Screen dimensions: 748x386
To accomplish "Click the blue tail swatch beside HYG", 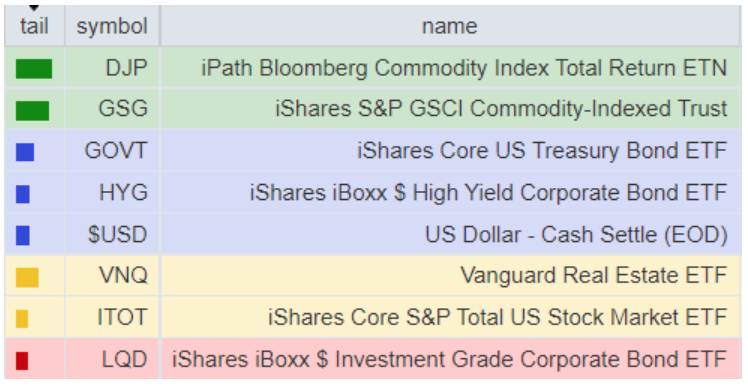I will 23,194.
